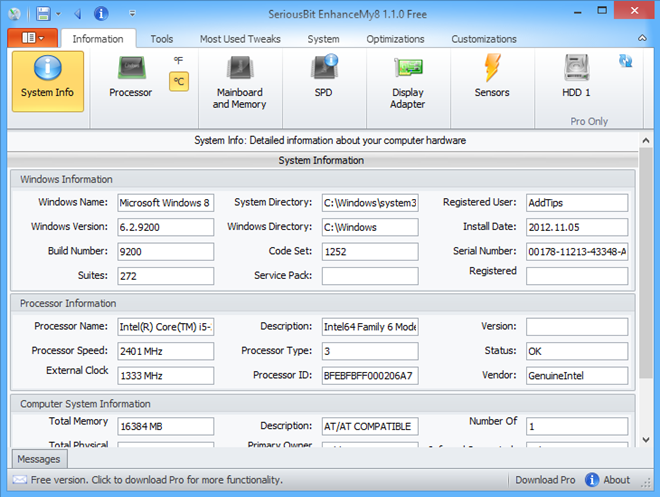Click the Serial Number field

tap(577, 252)
